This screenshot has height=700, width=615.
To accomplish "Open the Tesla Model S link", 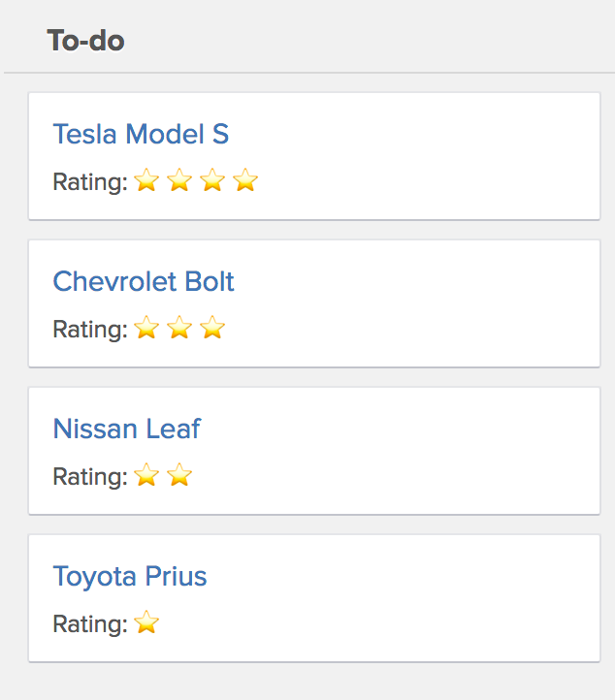I will tap(141, 134).
